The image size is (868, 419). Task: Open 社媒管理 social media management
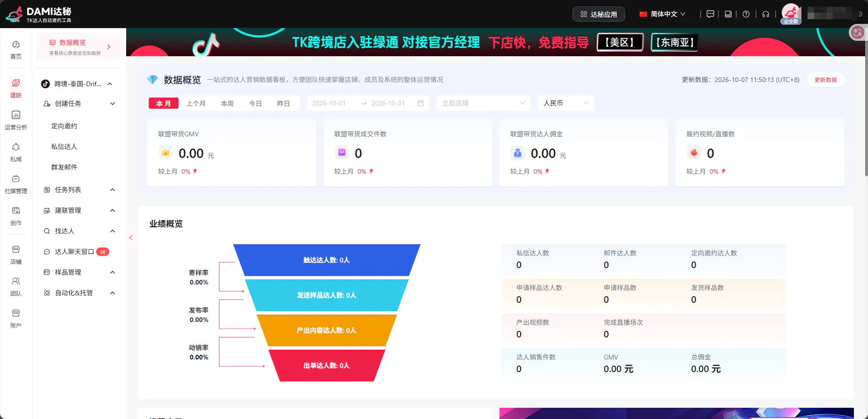coord(16,184)
